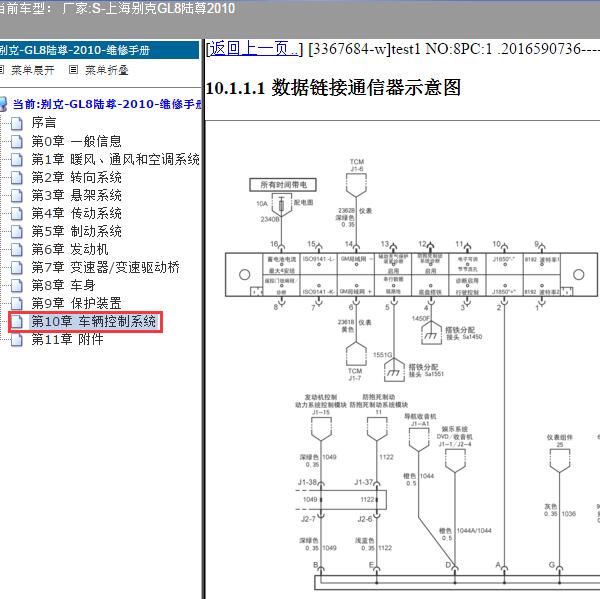This screenshot has width=600, height=599.
Task: Click the page icon beside 第11章 附件
Action: [16, 339]
